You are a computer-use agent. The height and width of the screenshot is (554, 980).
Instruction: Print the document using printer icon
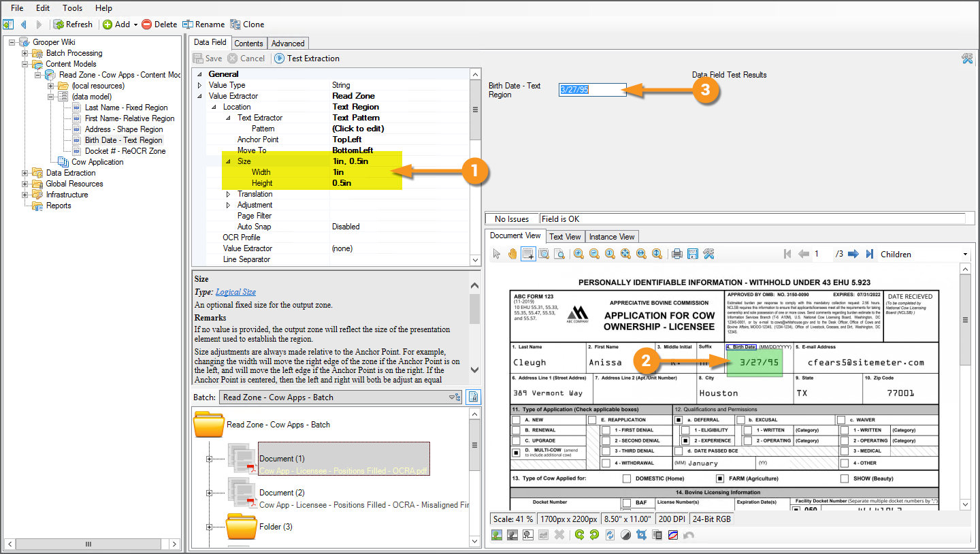tap(676, 254)
